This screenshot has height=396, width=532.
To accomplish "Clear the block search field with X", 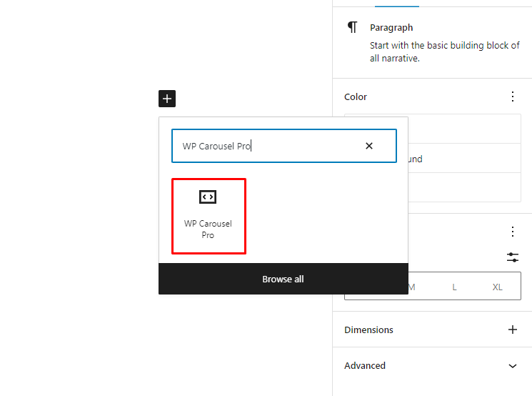I will point(369,146).
